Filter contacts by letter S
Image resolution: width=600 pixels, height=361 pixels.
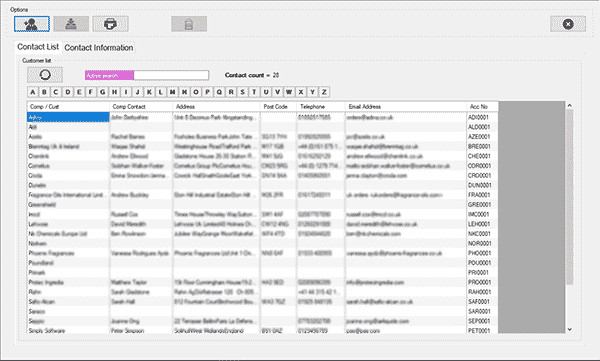coord(243,92)
